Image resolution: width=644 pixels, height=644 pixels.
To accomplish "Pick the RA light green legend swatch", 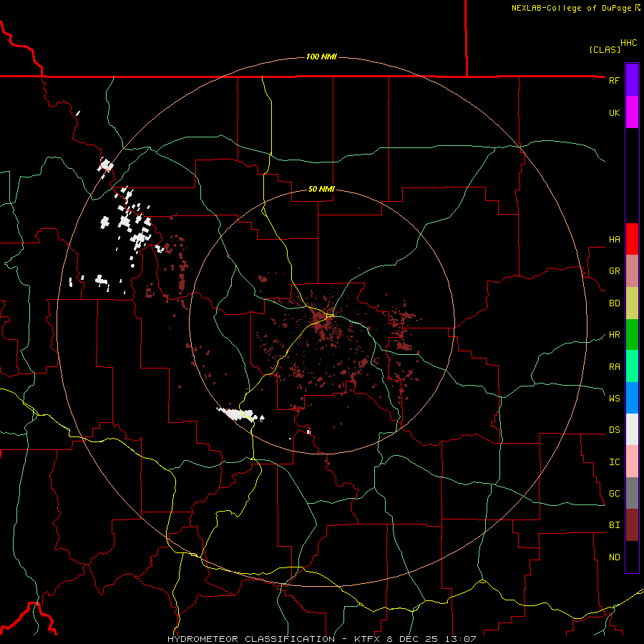I will coord(632,366).
